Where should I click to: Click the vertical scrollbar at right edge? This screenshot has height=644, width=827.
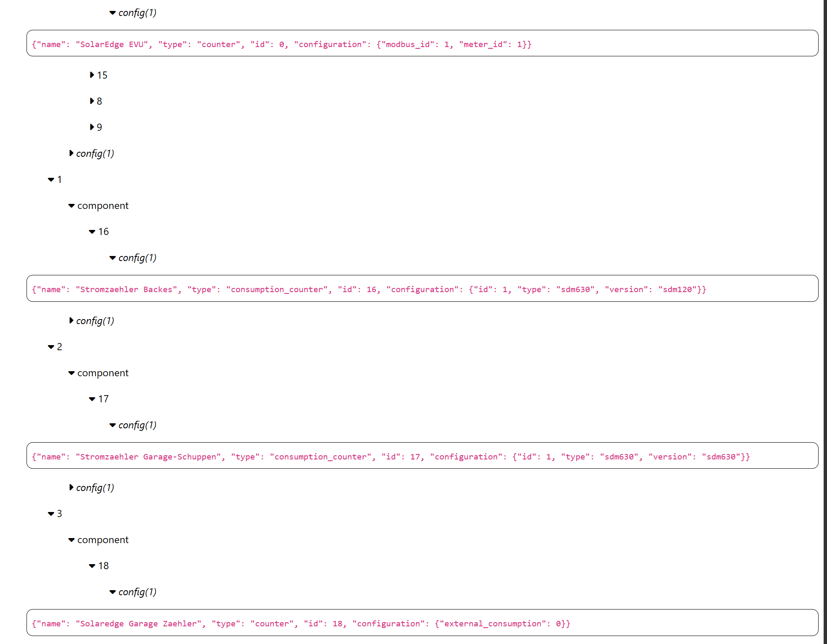click(x=825, y=322)
